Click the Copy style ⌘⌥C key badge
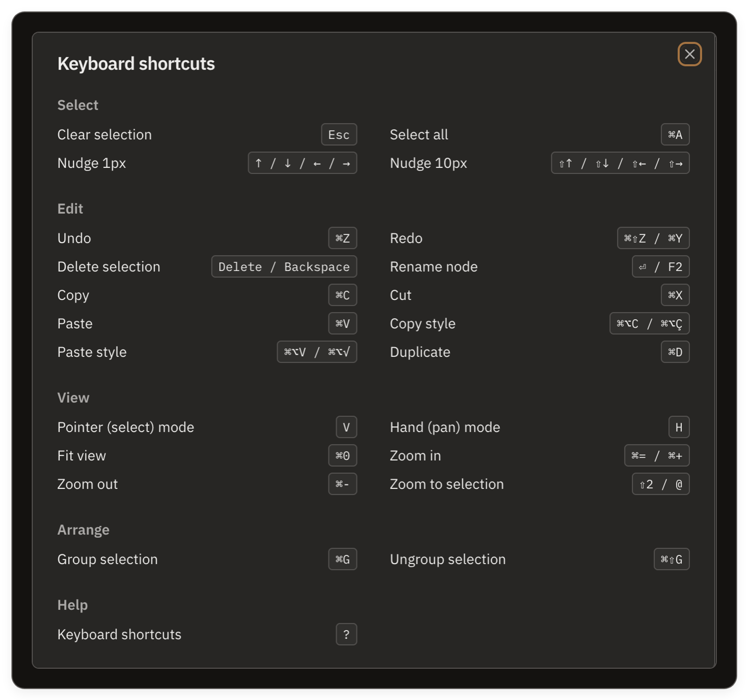Viewport: 748px width, 700px height. pyautogui.click(x=649, y=324)
